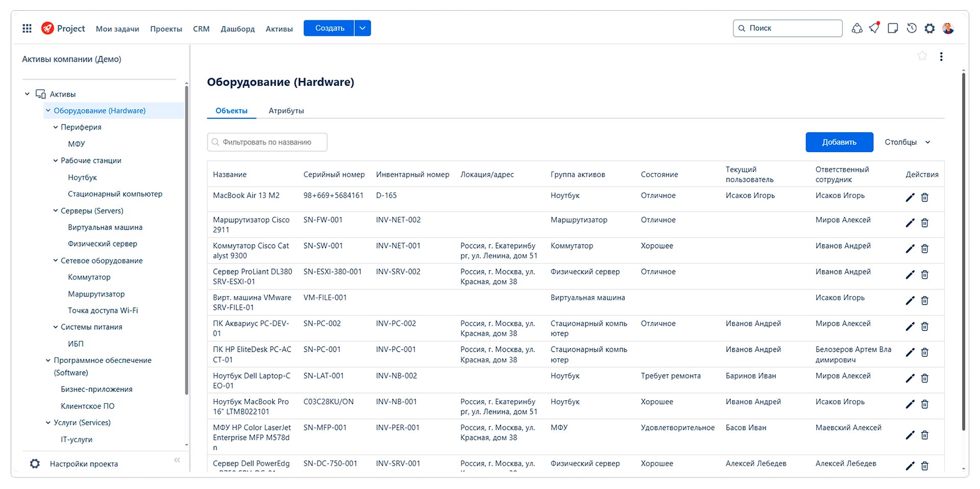Viewport: 980px width, 489px height.
Task: Expand the Столбцы dropdown
Action: [x=907, y=142]
